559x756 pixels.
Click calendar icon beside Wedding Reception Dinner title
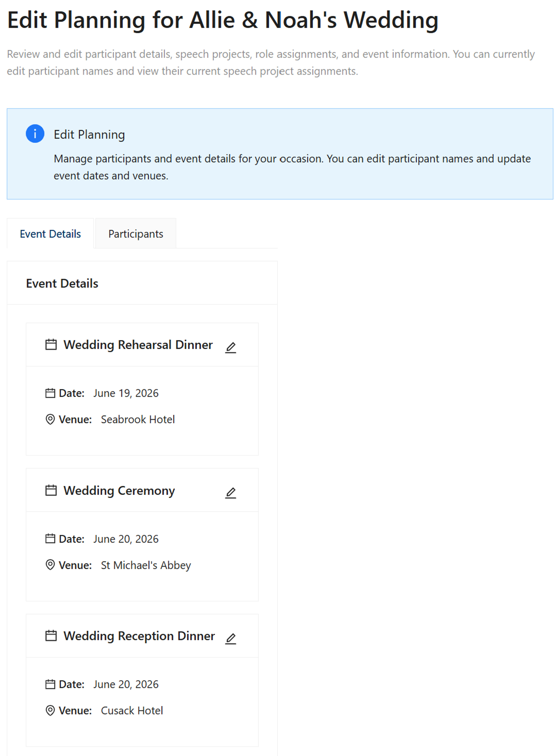click(51, 636)
